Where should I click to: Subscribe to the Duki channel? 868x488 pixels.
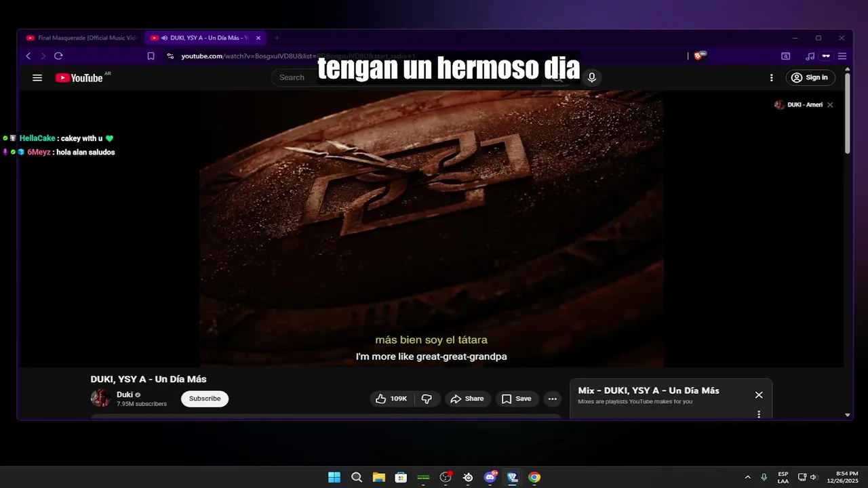[x=205, y=399]
